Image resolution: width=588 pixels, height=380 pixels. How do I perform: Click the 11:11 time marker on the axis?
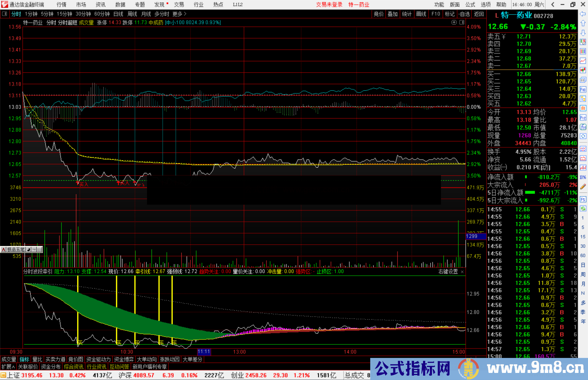coord(204,352)
